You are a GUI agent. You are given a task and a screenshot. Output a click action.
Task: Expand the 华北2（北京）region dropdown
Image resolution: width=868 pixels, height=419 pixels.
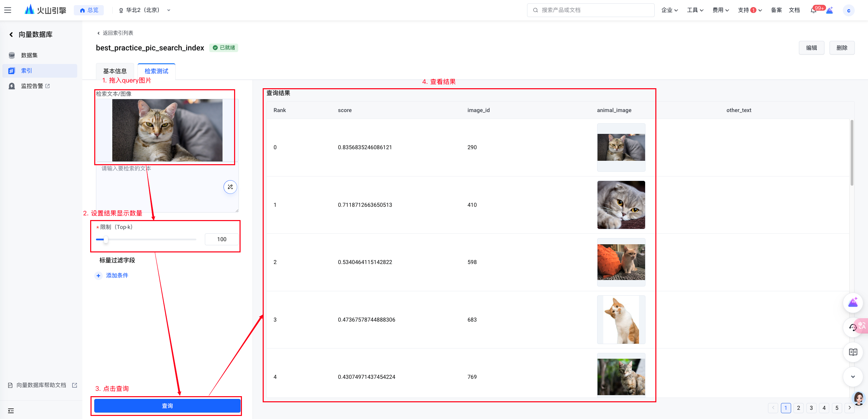(x=145, y=10)
